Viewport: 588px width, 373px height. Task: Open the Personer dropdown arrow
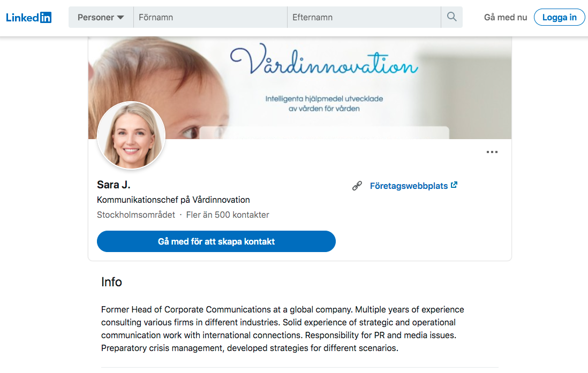120,17
